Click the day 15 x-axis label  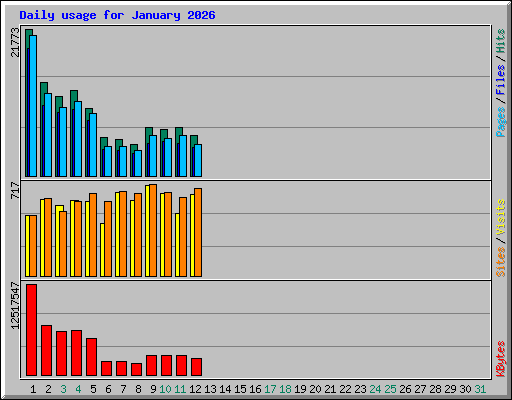point(240,389)
